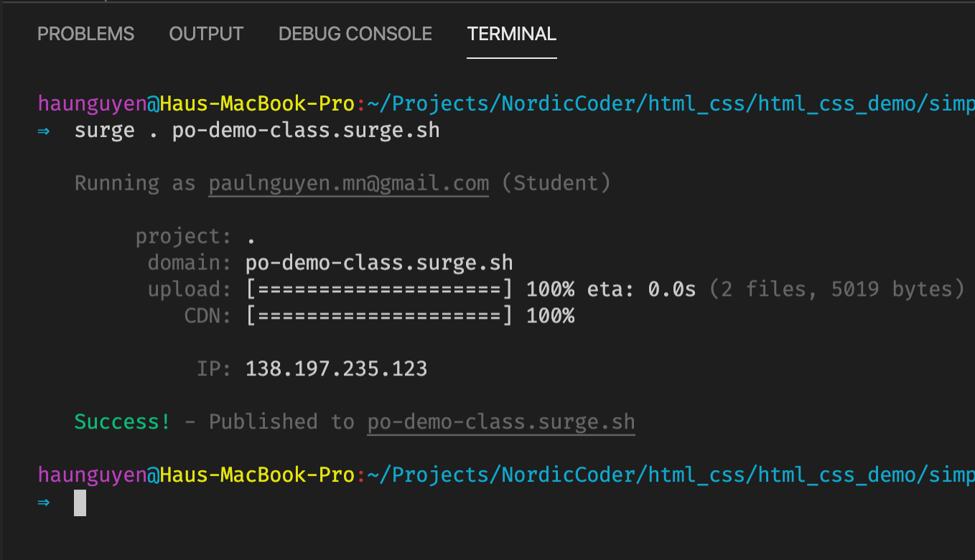Open the OUTPUT tab
This screenshot has height=560, width=975.
tap(206, 34)
